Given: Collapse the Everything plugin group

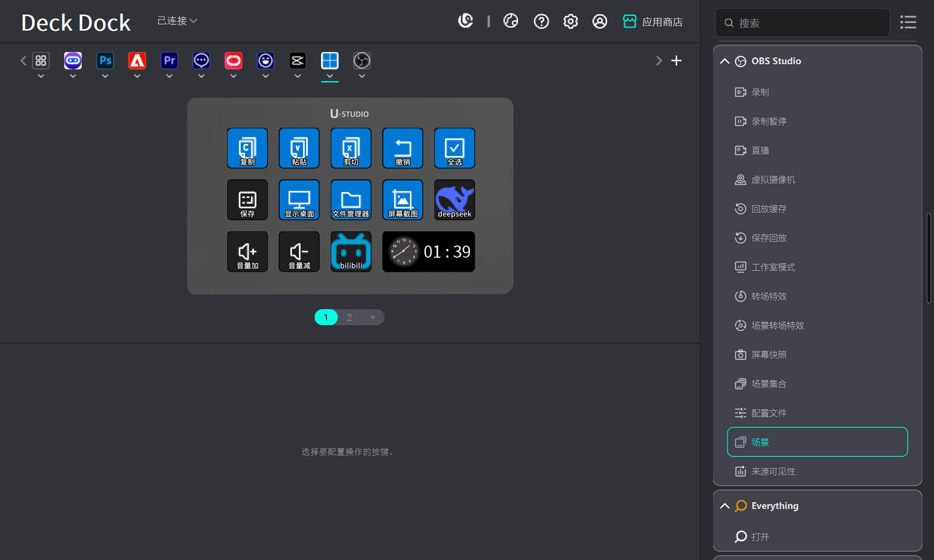Looking at the screenshot, I should pyautogui.click(x=725, y=506).
